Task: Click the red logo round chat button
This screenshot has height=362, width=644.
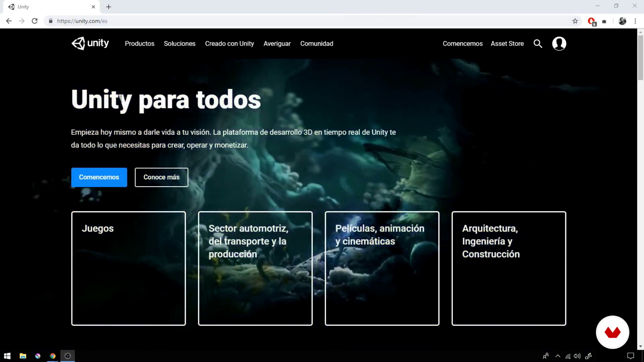Action: [x=612, y=332]
